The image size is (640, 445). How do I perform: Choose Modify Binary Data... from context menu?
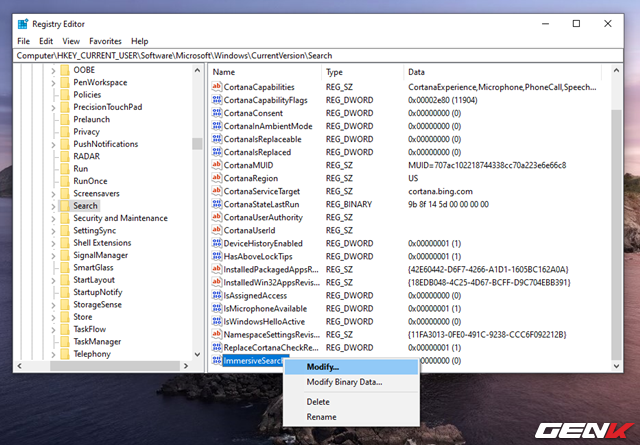[x=351, y=382]
